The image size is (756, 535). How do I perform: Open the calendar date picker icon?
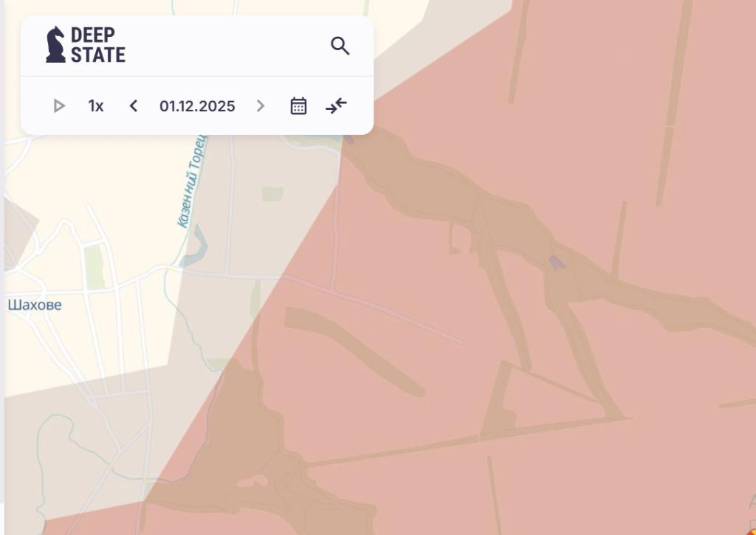pos(298,106)
